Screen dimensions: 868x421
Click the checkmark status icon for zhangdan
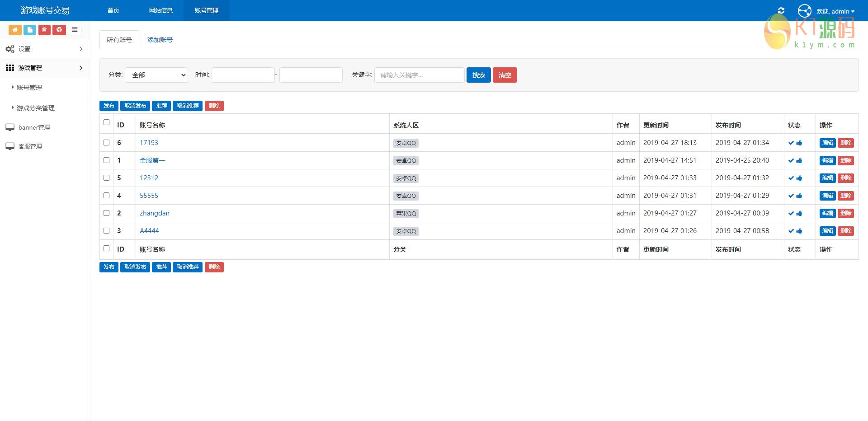(791, 214)
